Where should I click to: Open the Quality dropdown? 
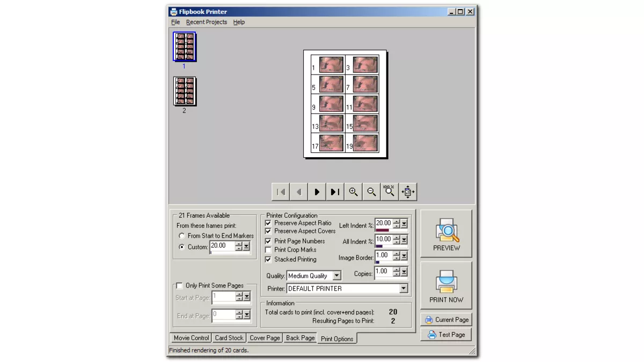336,276
